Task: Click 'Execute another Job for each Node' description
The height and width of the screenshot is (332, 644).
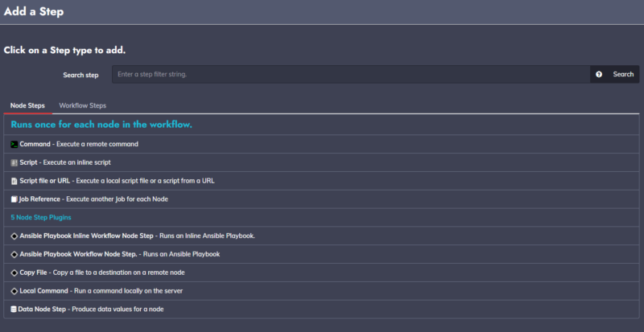Action: point(117,199)
